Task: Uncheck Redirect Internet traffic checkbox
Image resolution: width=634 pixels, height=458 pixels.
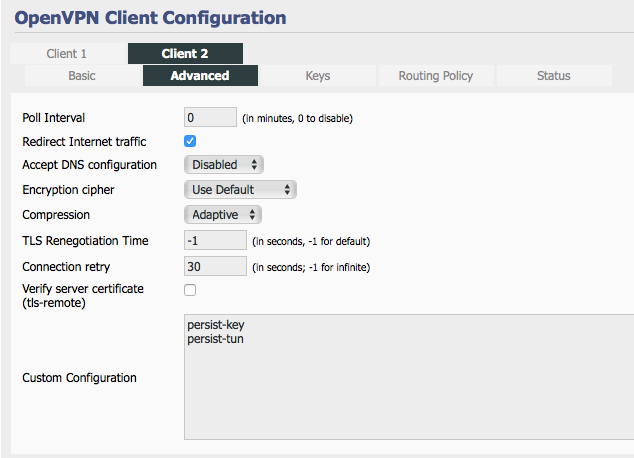Action: point(190,141)
